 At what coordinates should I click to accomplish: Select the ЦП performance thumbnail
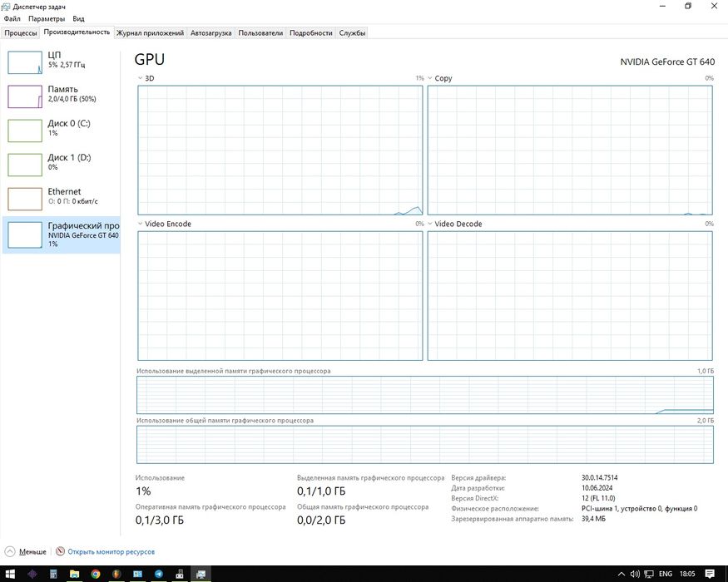tap(25, 62)
